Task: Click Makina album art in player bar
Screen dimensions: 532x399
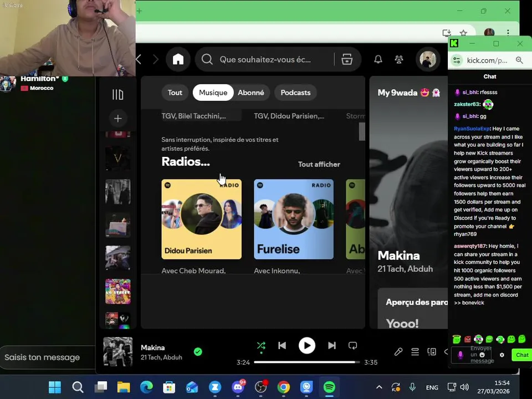Action: coord(117,352)
